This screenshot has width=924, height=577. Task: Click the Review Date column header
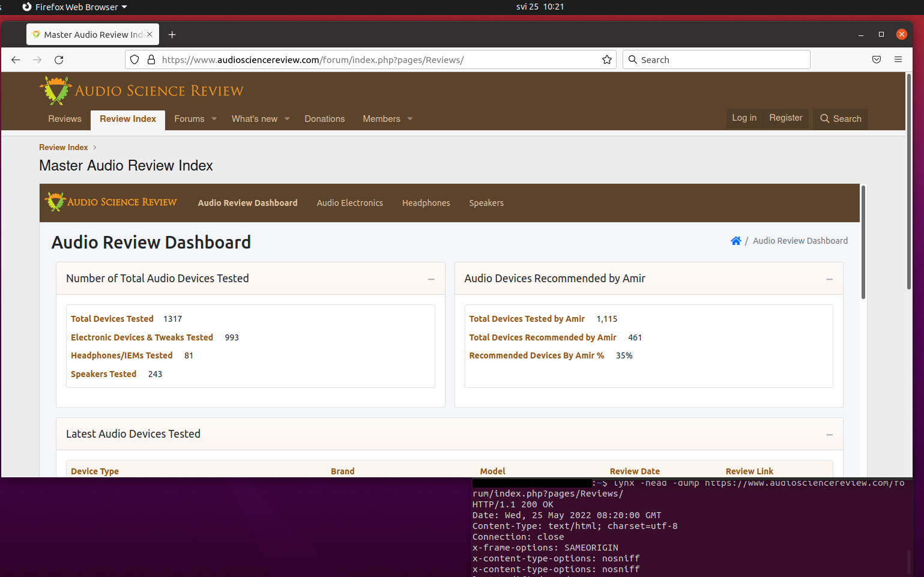(635, 471)
